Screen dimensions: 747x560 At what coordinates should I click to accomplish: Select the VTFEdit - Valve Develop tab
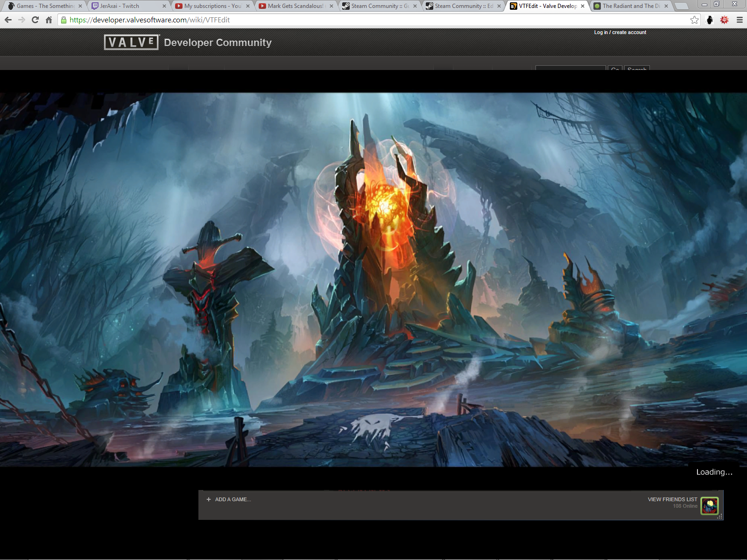(x=547, y=6)
